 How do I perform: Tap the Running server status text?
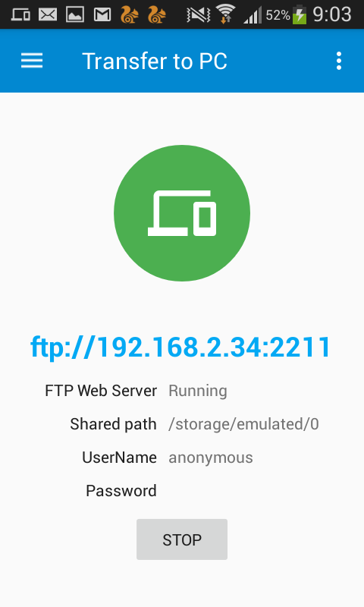(x=198, y=391)
